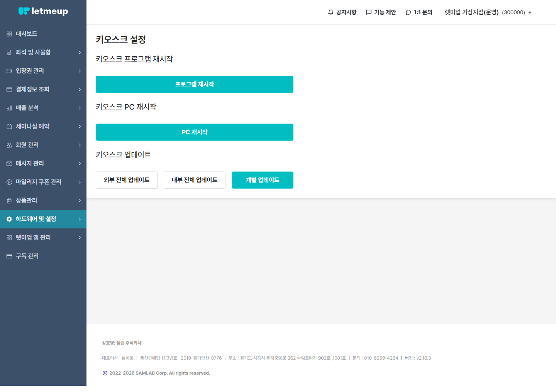Click the dashboard grid icon beside 대시보드

9,34
